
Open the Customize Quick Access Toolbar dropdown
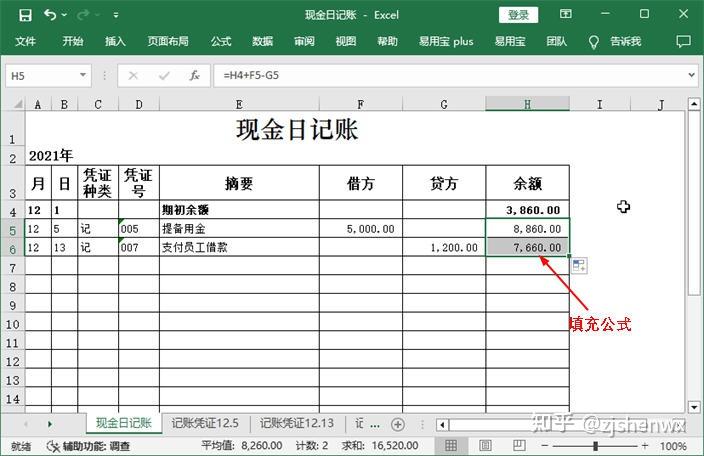pyautogui.click(x=117, y=16)
